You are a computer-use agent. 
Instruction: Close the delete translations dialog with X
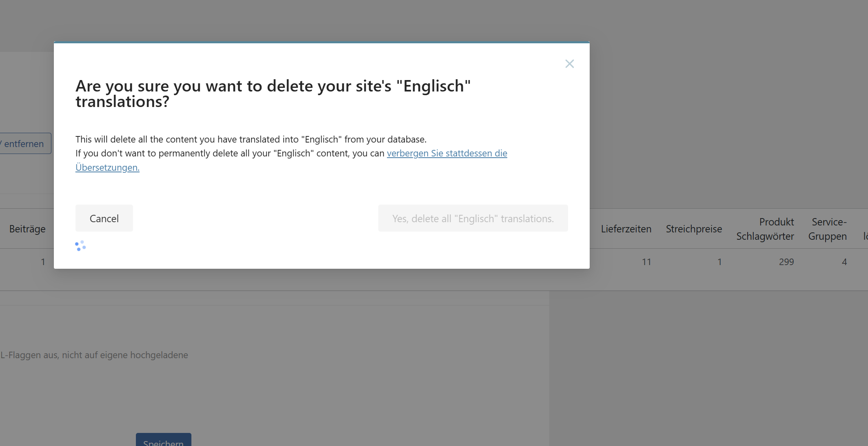[569, 64]
